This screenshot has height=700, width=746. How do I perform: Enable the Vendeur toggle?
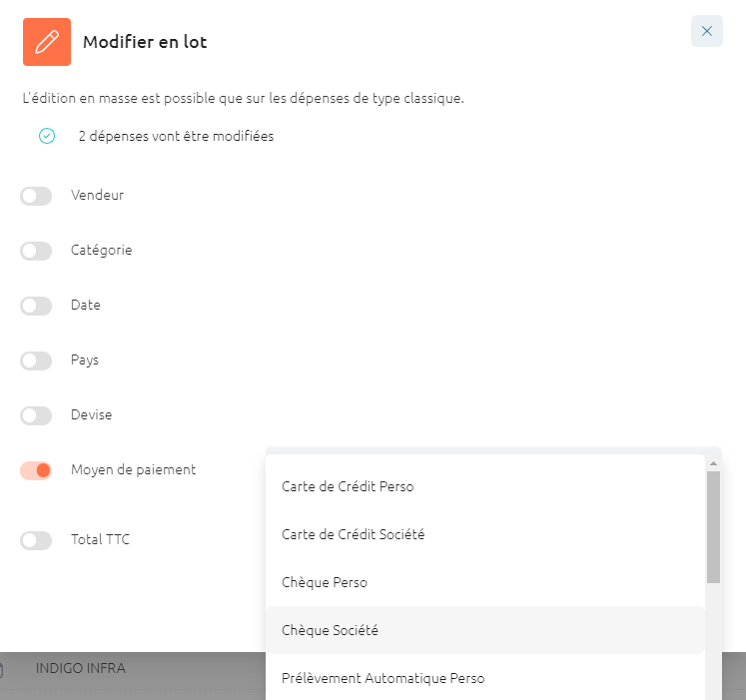click(x=36, y=196)
